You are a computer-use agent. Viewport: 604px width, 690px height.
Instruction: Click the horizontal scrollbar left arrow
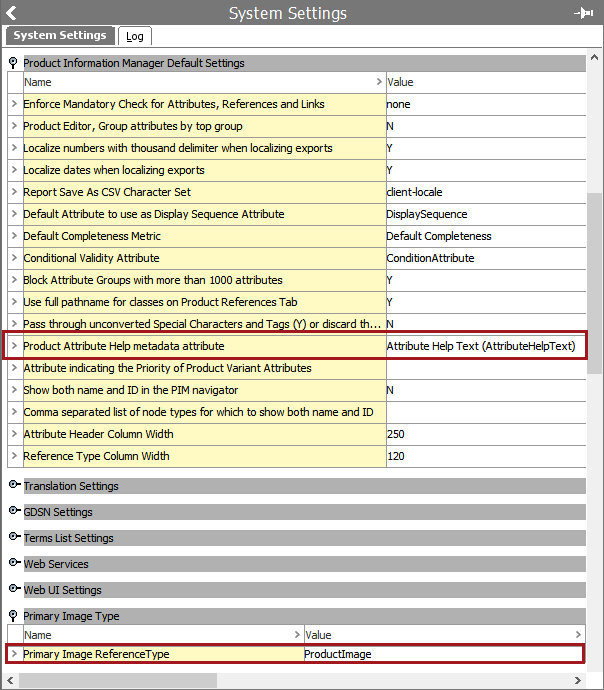(x=11, y=680)
